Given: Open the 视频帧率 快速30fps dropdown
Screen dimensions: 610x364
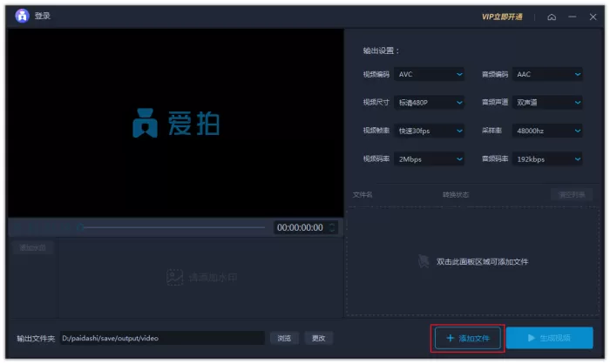Looking at the screenshot, I should pyautogui.click(x=429, y=131).
